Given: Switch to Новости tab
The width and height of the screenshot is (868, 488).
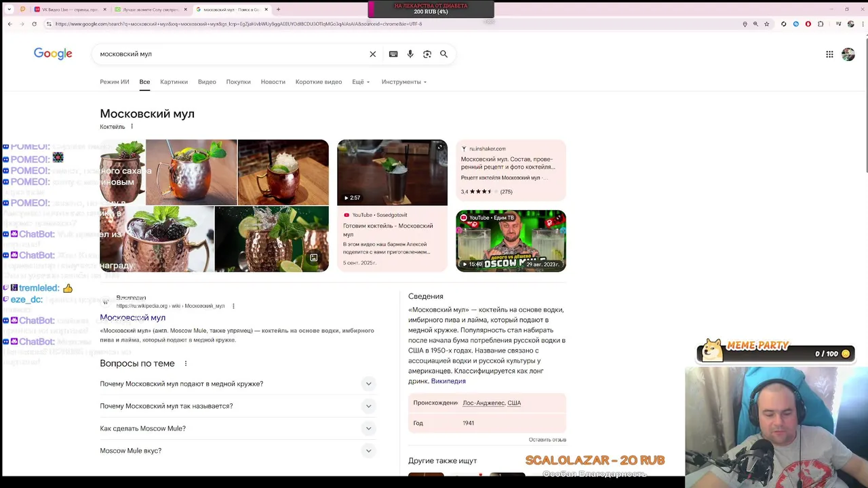Looking at the screenshot, I should (x=273, y=82).
